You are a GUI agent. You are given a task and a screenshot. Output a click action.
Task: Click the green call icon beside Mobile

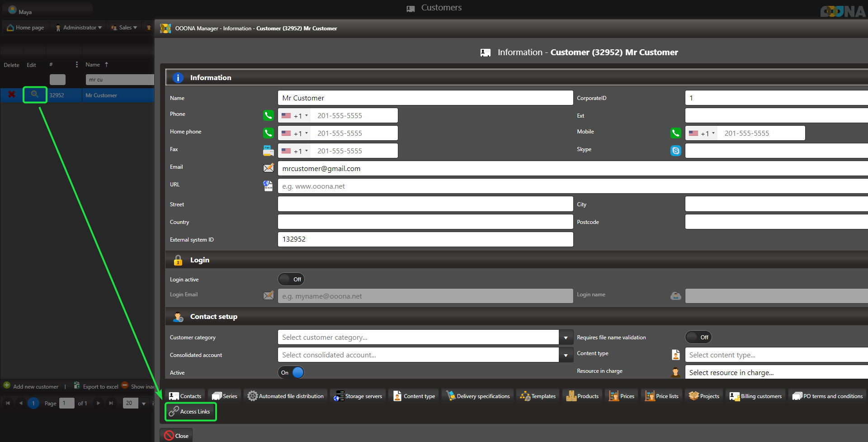point(675,133)
